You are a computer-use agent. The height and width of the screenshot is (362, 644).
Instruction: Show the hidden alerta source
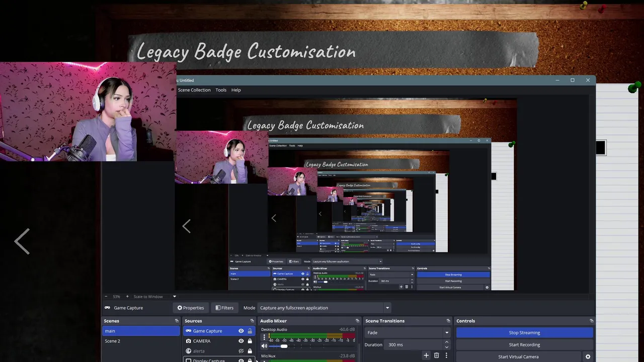pos(241,351)
